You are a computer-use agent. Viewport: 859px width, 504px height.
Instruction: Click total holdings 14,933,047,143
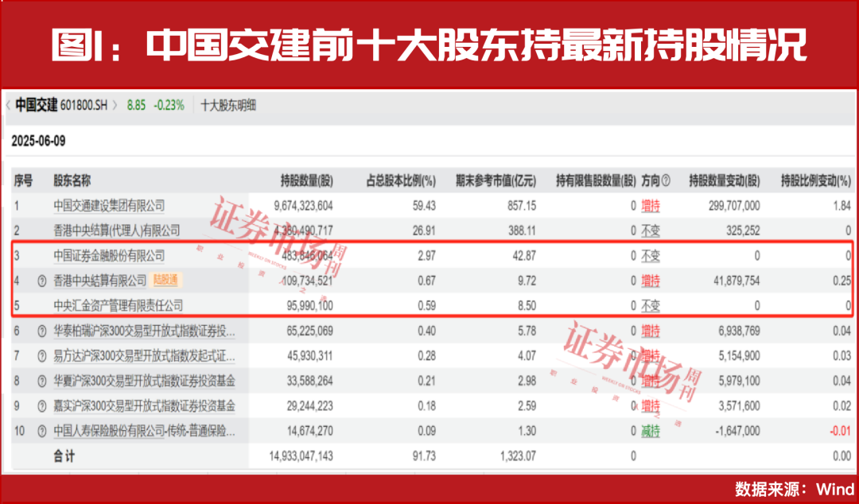(x=301, y=456)
